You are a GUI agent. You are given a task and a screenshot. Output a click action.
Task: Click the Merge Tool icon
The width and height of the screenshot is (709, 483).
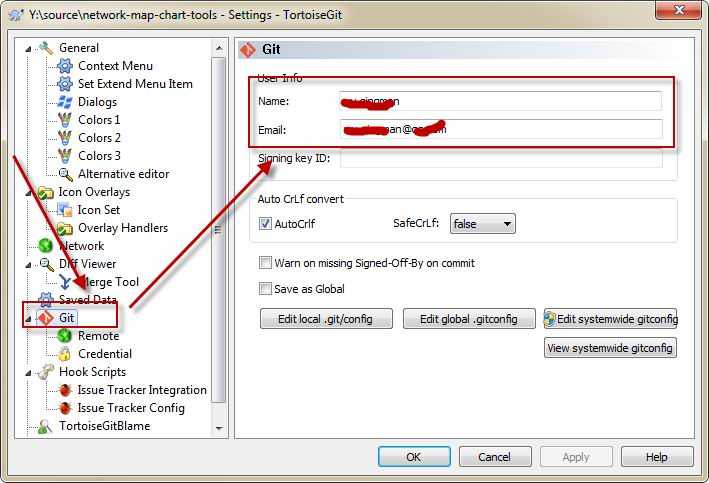pyautogui.click(x=65, y=282)
